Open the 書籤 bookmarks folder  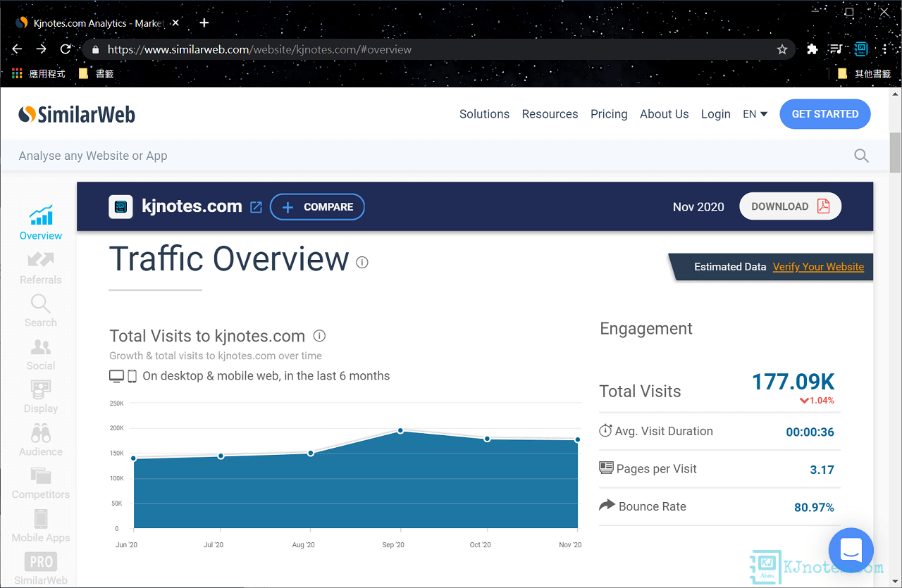(x=96, y=73)
